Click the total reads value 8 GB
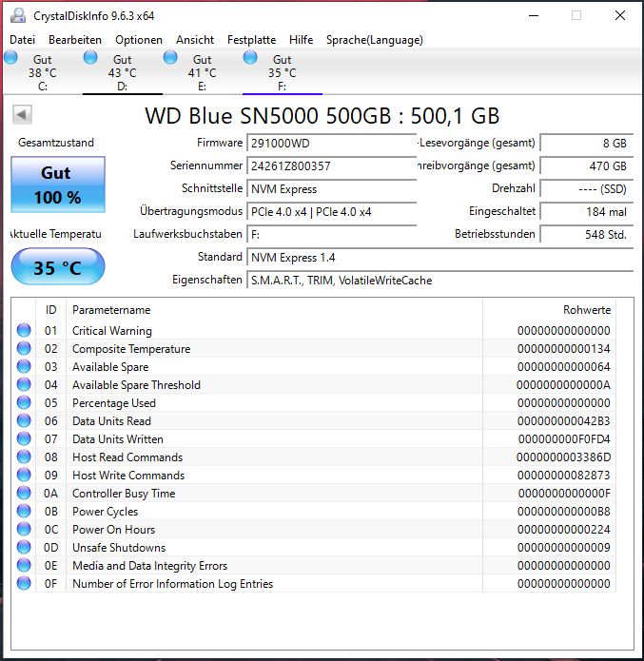This screenshot has height=661, width=644. [587, 144]
